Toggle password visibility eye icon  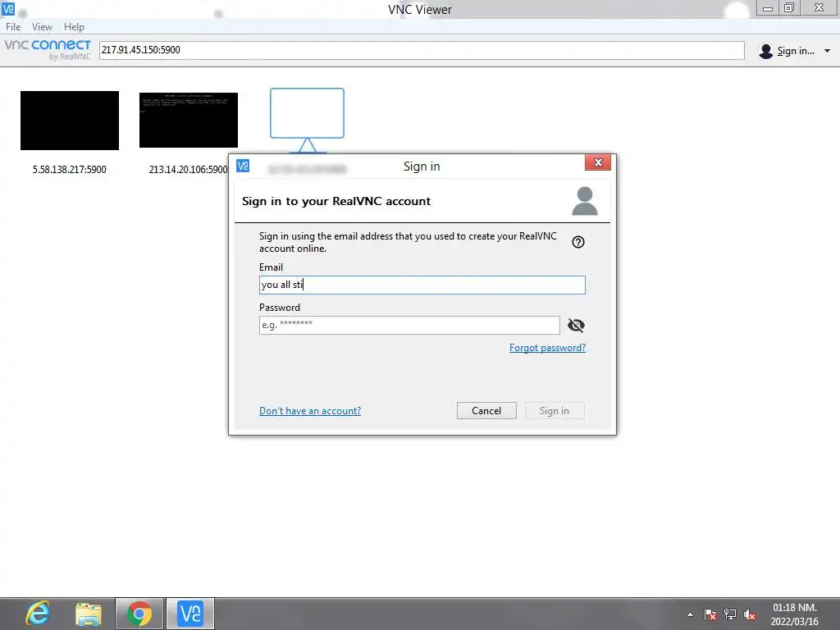tap(576, 325)
